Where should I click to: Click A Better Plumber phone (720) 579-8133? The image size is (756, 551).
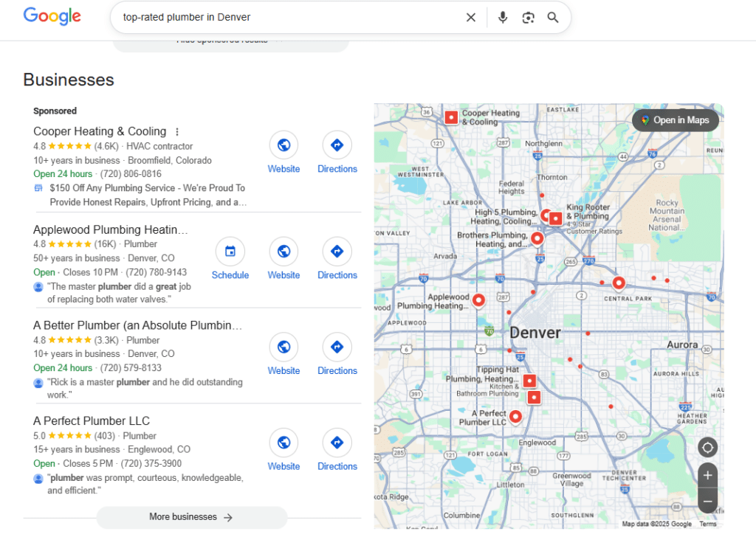(x=131, y=368)
